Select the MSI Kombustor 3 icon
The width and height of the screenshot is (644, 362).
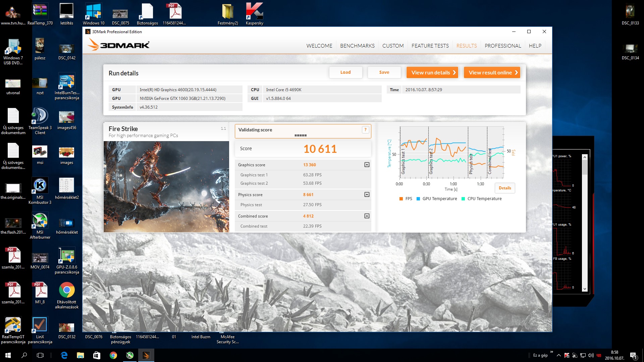(x=40, y=191)
